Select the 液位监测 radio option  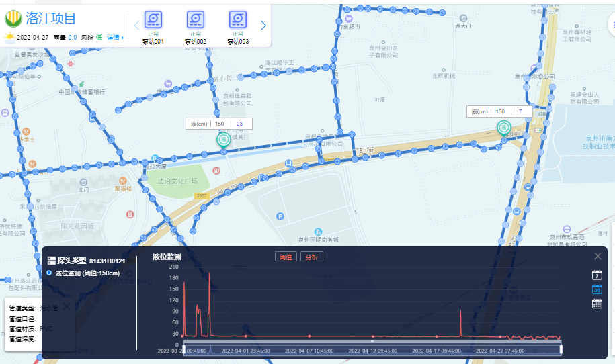[x=49, y=273]
